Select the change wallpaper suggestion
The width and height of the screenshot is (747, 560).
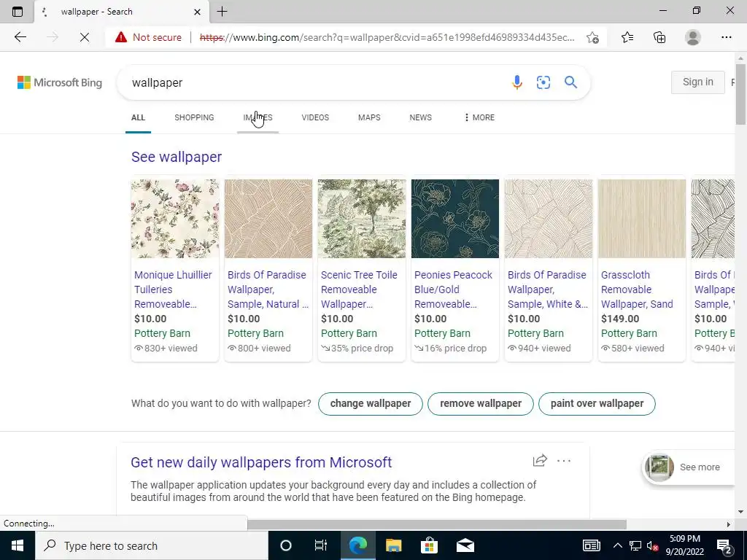pos(370,403)
